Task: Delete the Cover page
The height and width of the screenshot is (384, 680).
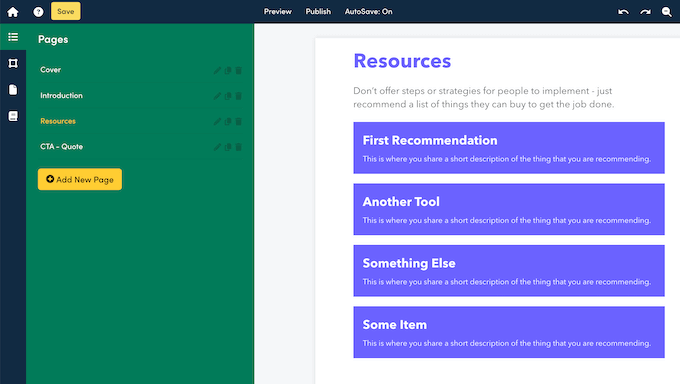Action: 239,70
